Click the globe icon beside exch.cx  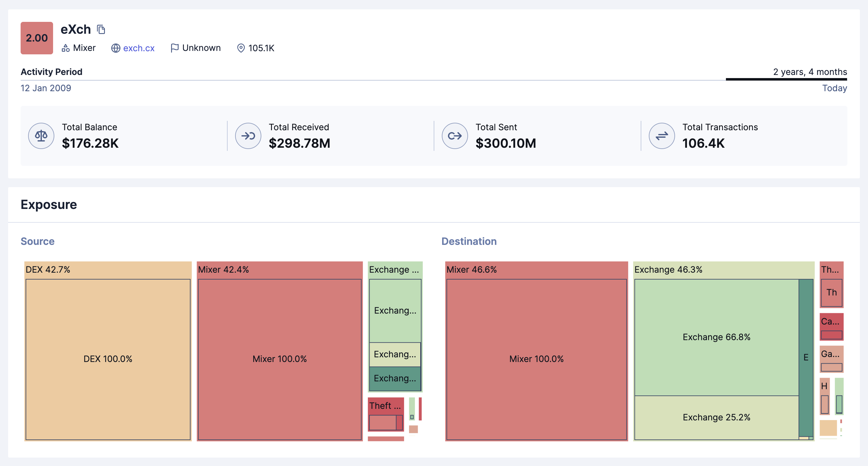[x=116, y=48]
